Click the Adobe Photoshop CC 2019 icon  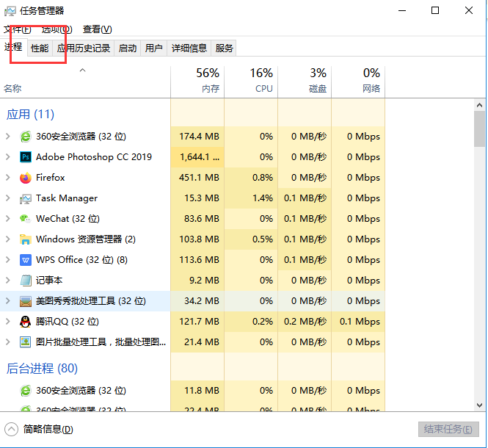click(x=26, y=157)
